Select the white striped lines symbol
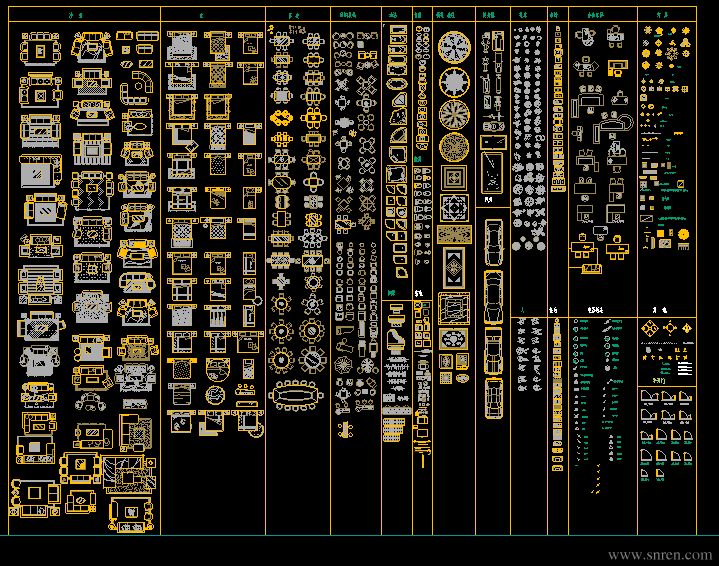Viewport: 719px width, 566px height. (685, 368)
